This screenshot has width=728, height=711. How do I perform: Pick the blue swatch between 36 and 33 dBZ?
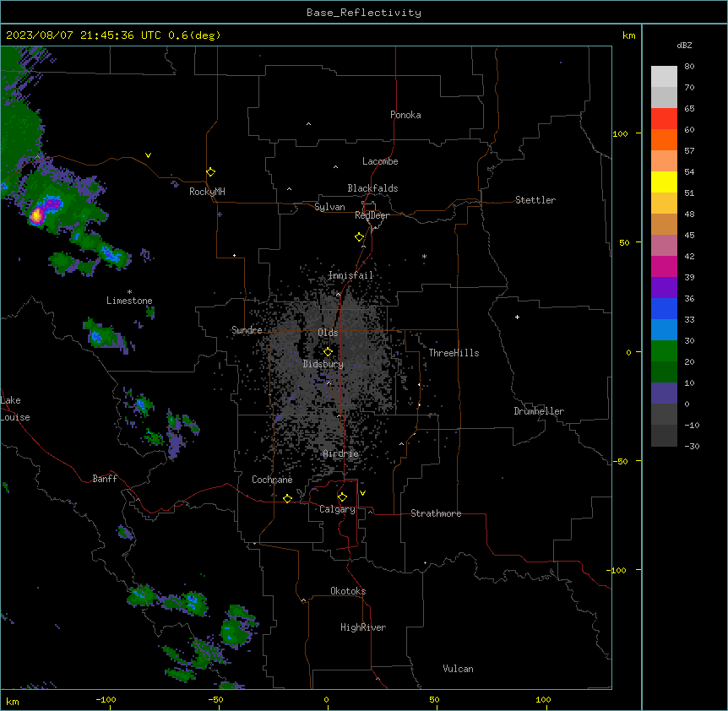(x=664, y=309)
